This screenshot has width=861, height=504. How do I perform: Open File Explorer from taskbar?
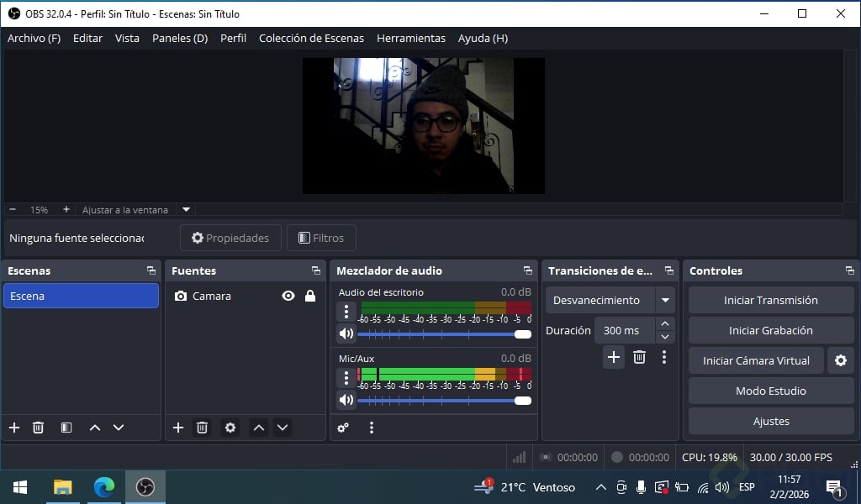tap(62, 487)
